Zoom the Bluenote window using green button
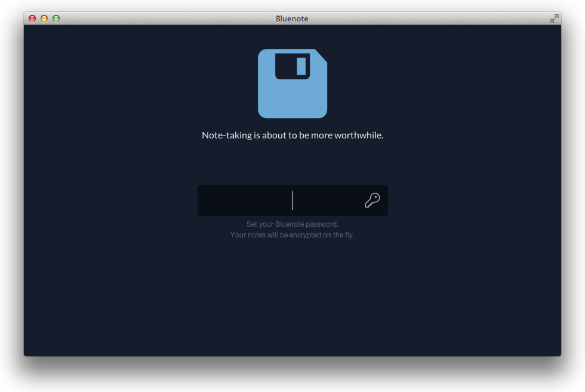585x392 pixels. click(x=56, y=18)
